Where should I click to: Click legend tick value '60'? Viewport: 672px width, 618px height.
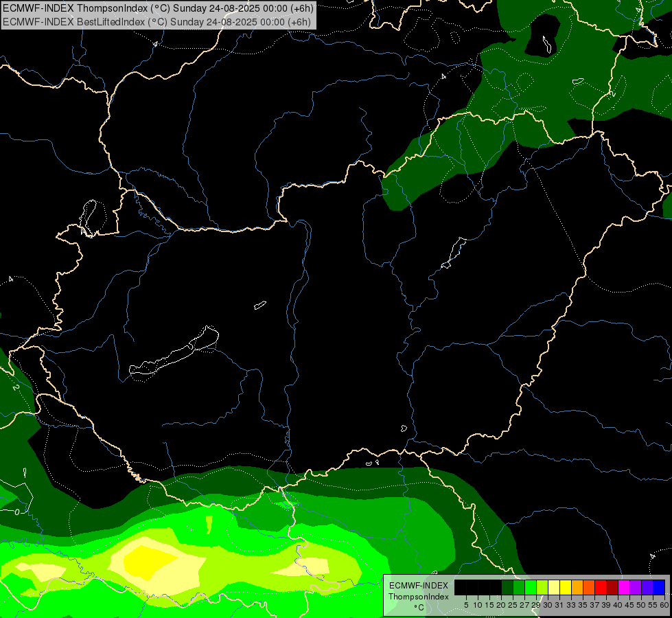[x=664, y=605]
